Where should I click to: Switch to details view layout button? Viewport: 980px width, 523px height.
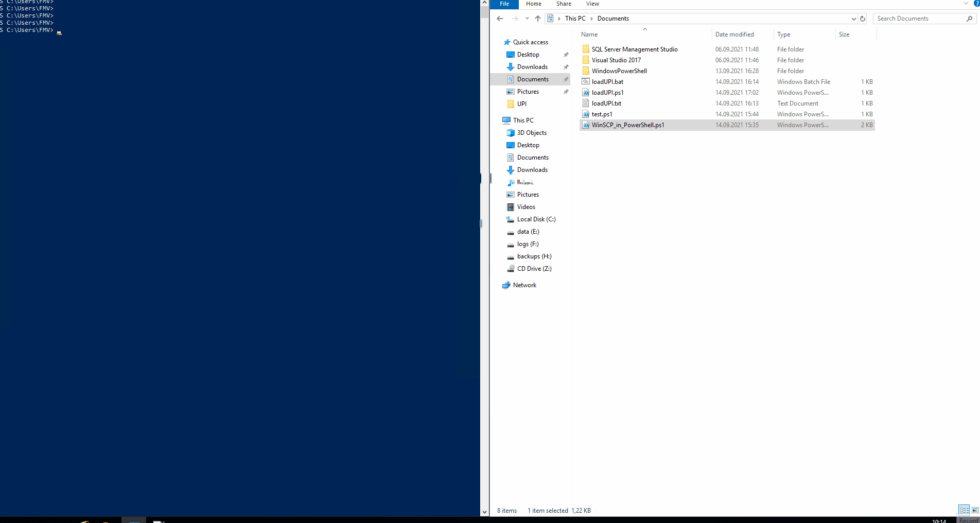pyautogui.click(x=964, y=510)
